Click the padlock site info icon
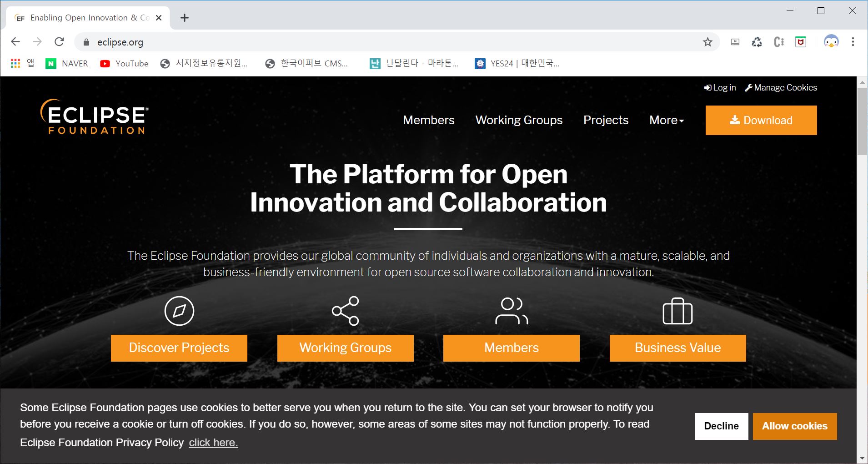This screenshot has width=868, height=464. (x=86, y=42)
